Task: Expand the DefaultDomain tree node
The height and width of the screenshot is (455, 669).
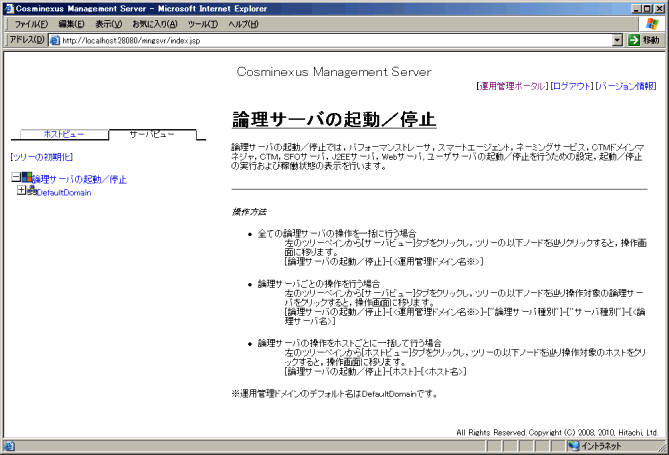Action: coord(21,192)
